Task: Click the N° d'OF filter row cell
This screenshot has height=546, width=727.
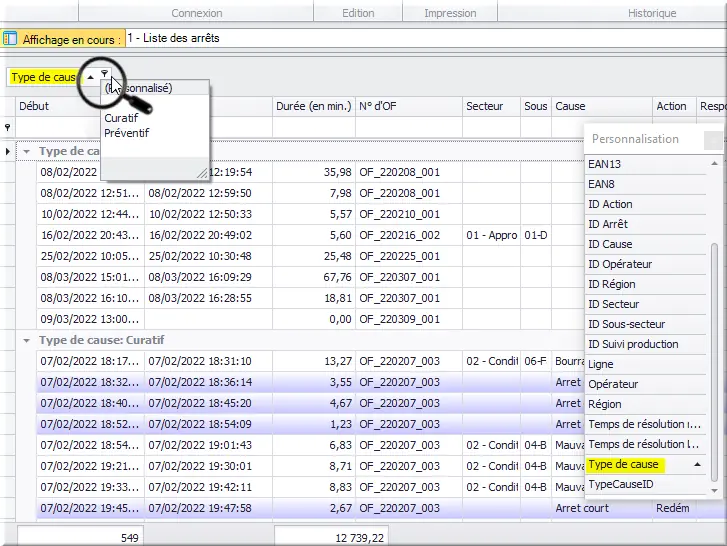Action: [409, 127]
